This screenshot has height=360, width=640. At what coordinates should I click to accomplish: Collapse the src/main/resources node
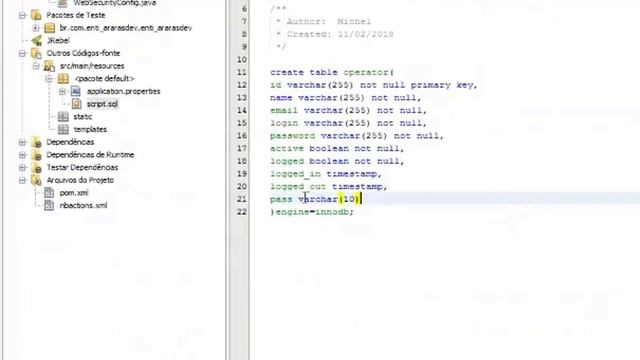(x=36, y=66)
